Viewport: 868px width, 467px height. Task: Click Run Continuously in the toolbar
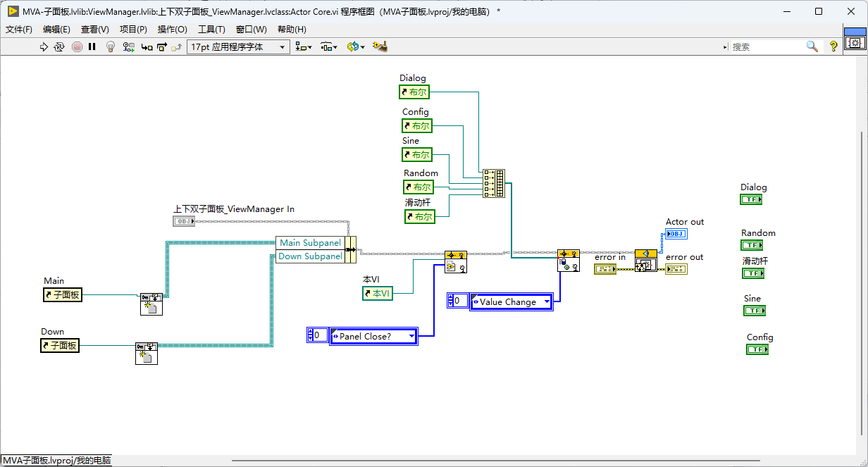(60, 46)
